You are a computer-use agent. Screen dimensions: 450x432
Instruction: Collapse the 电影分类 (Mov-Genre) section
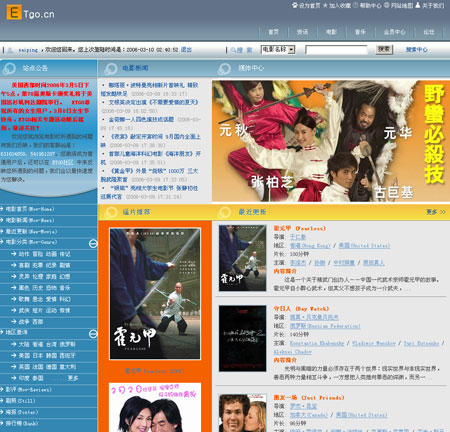coord(93,244)
